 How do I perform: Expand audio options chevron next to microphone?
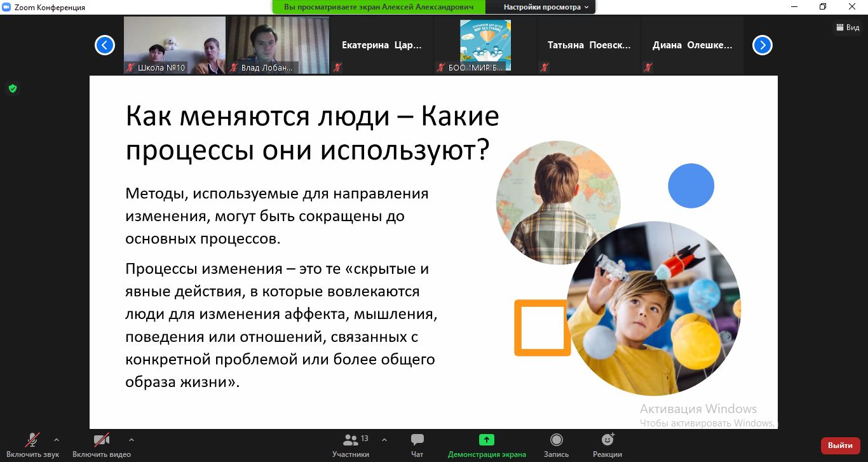pos(57,439)
